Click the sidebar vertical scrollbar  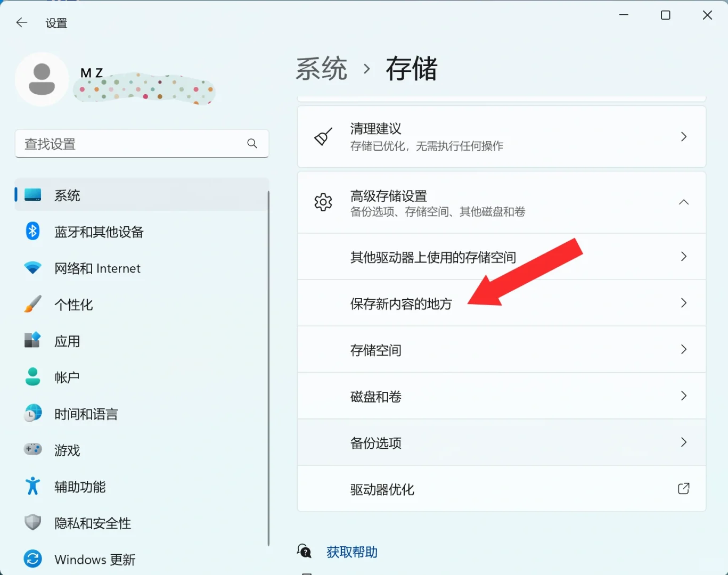tap(268, 367)
